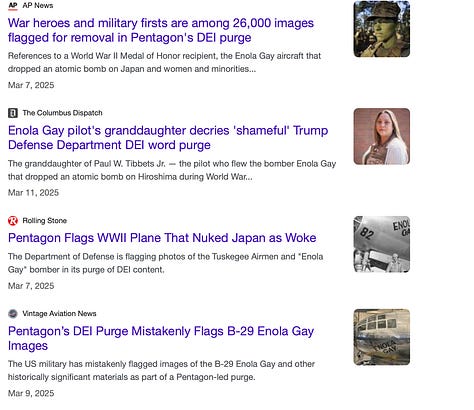Open 'War heroes and military firsts' headline
474x410 pixels.
161,30
